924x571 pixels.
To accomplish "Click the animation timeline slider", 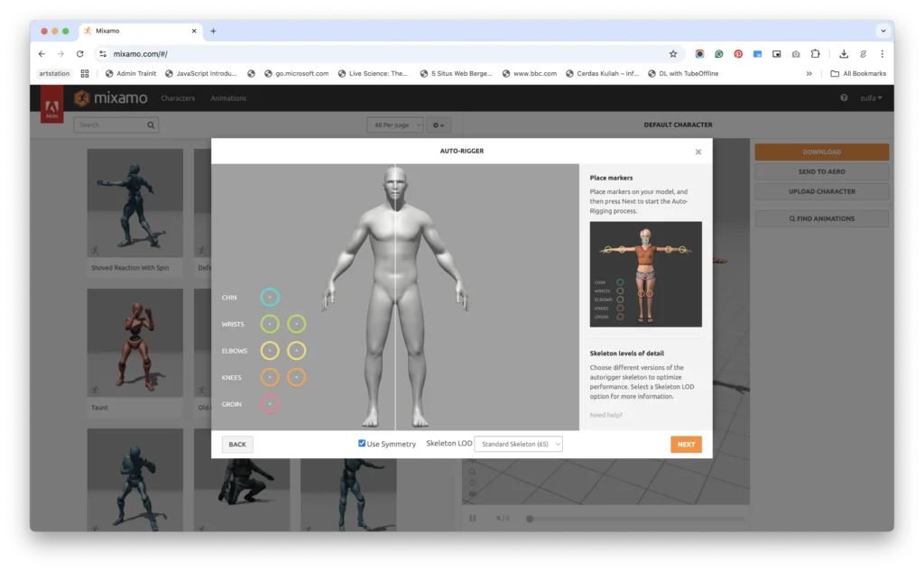I will (x=632, y=519).
